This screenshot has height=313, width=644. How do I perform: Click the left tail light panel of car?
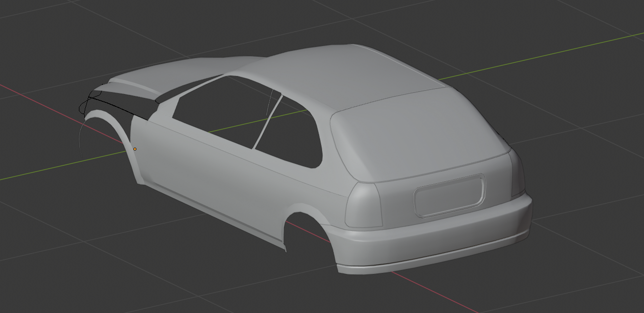point(363,205)
